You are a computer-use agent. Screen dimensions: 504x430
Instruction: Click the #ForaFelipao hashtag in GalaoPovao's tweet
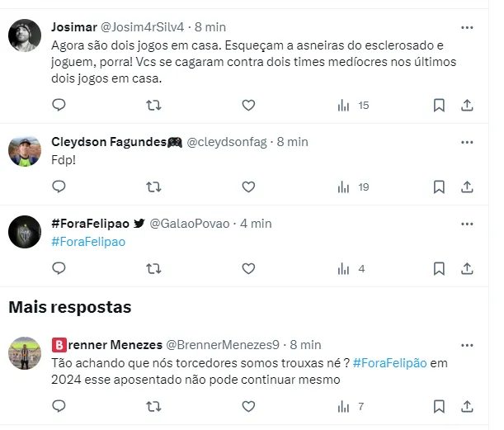[x=88, y=242]
